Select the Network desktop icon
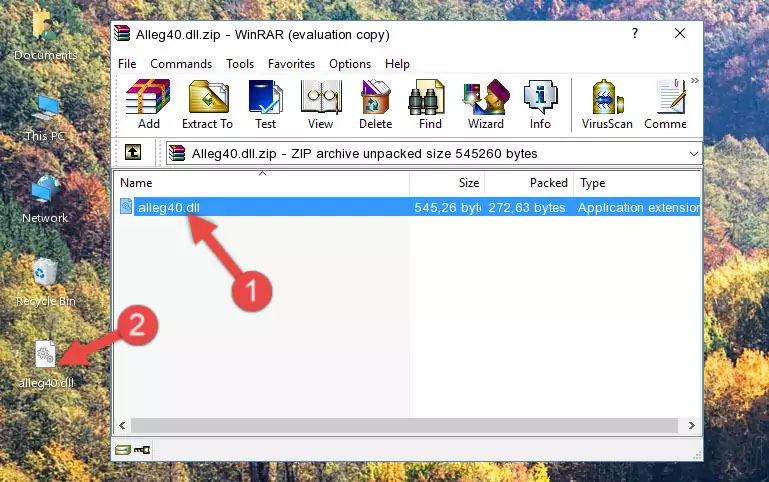This screenshot has height=482, width=769. pos(45,199)
